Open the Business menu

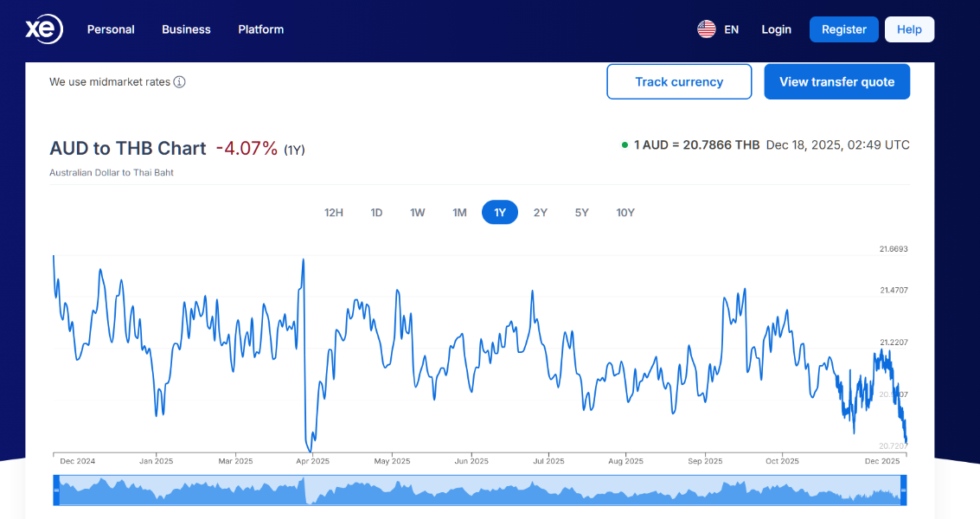pos(186,29)
